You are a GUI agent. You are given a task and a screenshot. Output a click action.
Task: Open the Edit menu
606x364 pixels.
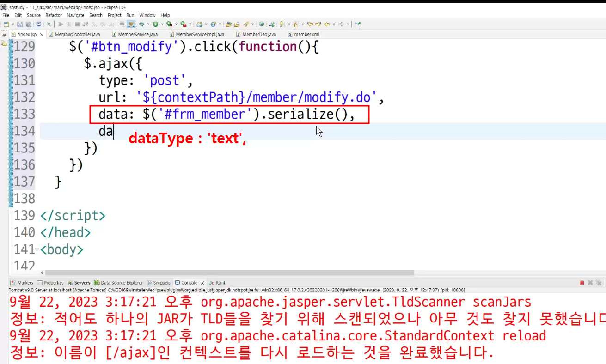click(18, 15)
